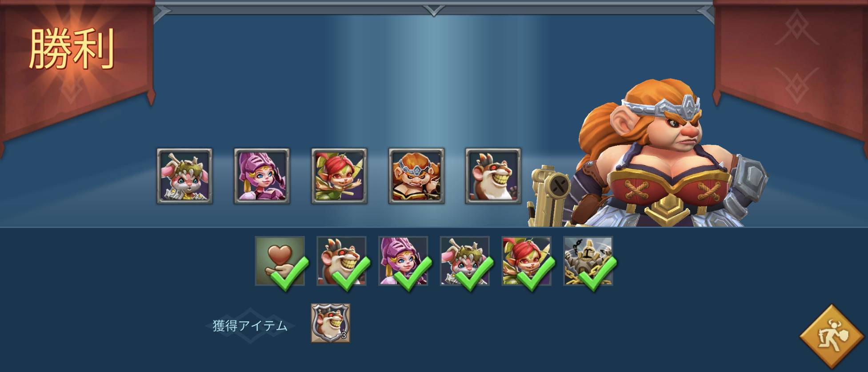The height and width of the screenshot is (372, 868).
Task: Select the orange-haired dwarf woman team portrait
Action: tap(416, 176)
